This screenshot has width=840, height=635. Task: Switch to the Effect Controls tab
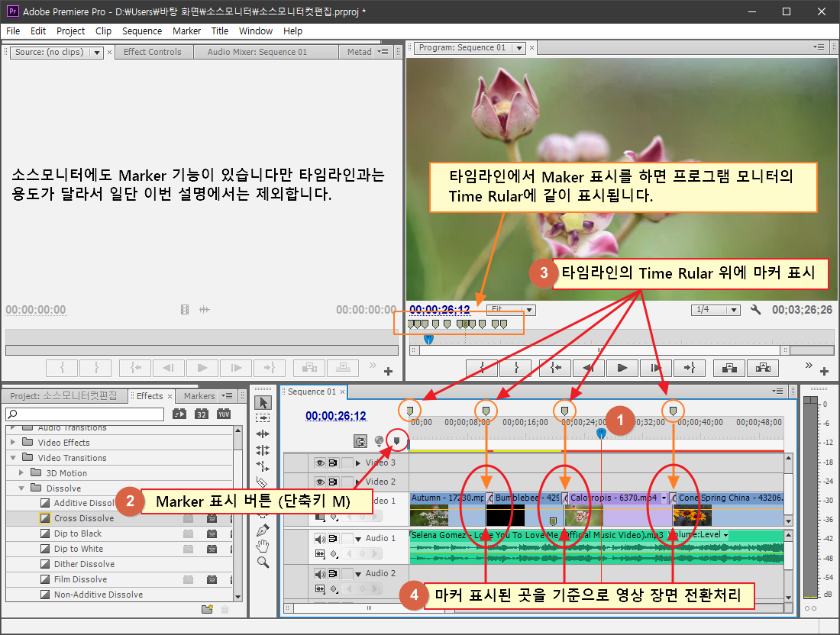click(x=153, y=52)
